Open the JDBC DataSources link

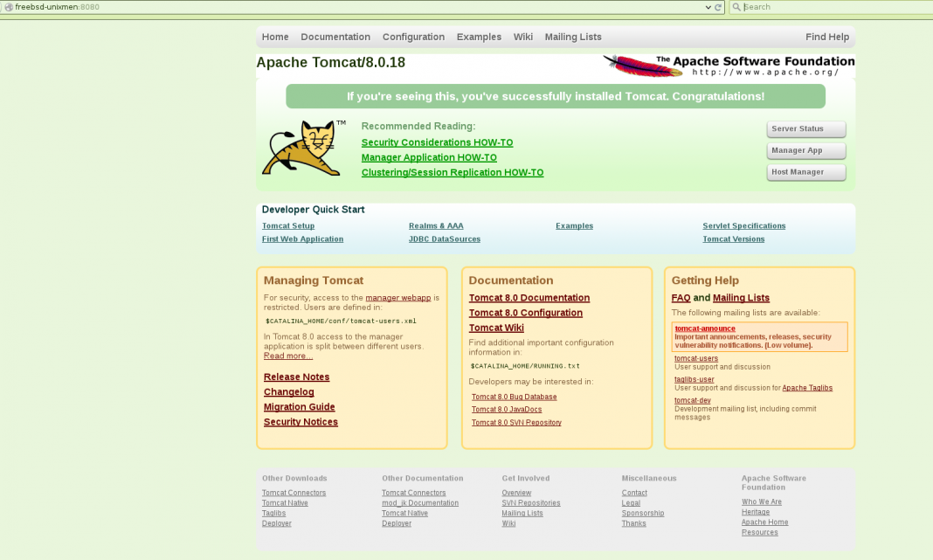(445, 239)
